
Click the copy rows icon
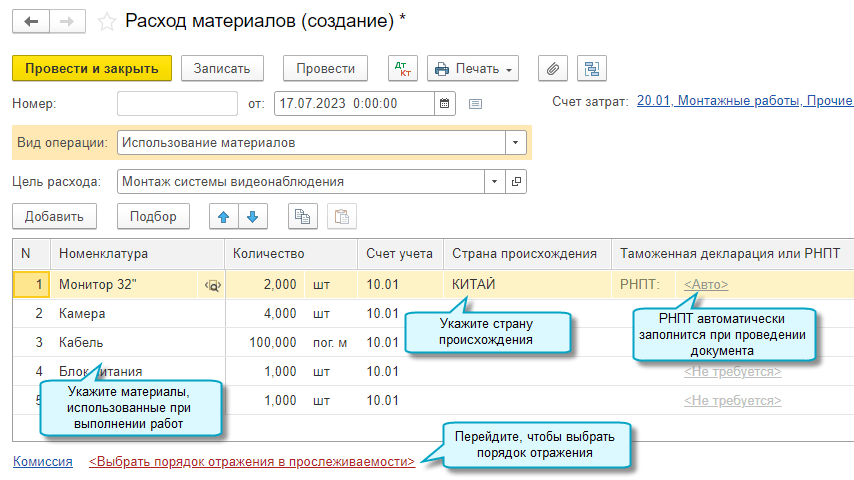click(x=302, y=216)
